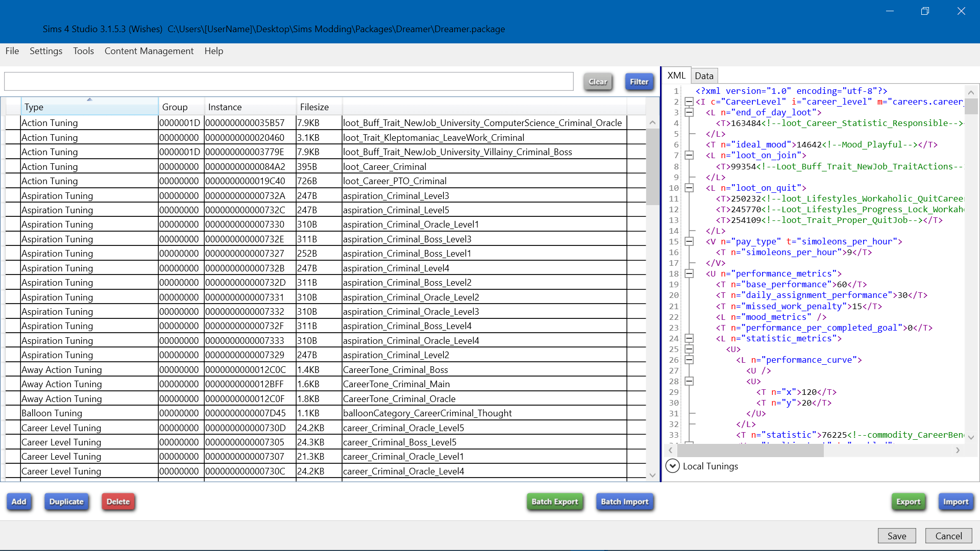This screenshot has height=551, width=980.
Task: Collapse end_of_day_loot node at line 3
Action: (x=689, y=112)
